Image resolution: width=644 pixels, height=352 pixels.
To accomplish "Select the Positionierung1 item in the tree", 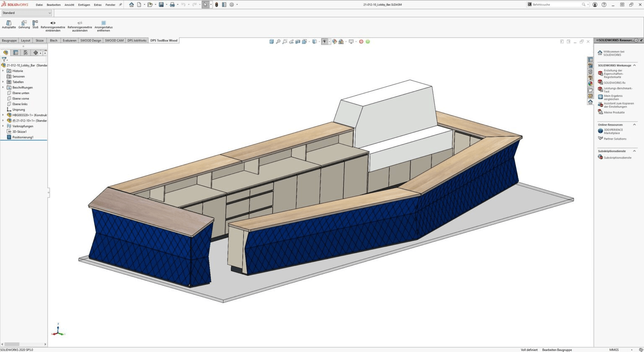I will coord(22,137).
